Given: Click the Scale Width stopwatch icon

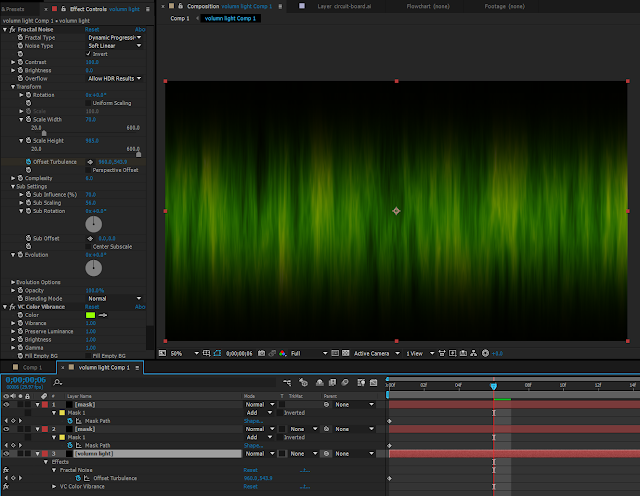Looking at the screenshot, I should 28,120.
